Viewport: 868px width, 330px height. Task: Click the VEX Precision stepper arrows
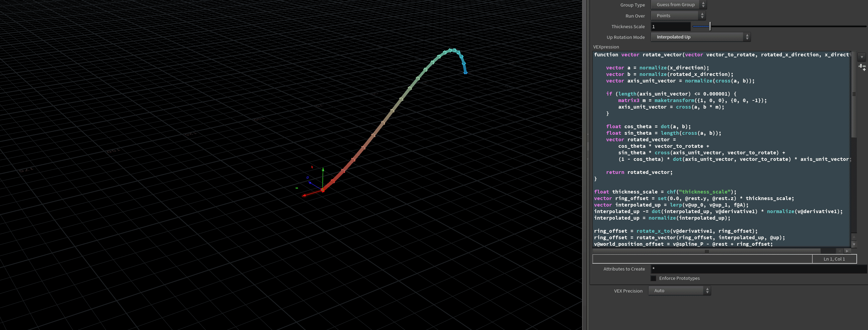707,290
